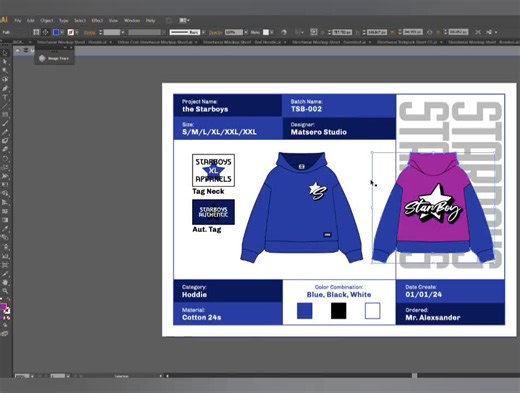The height and width of the screenshot is (393, 520).
Task: Select the Hand tool
Action: coord(5,283)
